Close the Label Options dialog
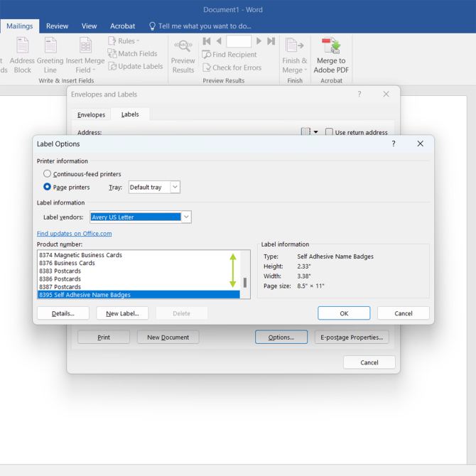476x476 pixels. click(x=420, y=144)
